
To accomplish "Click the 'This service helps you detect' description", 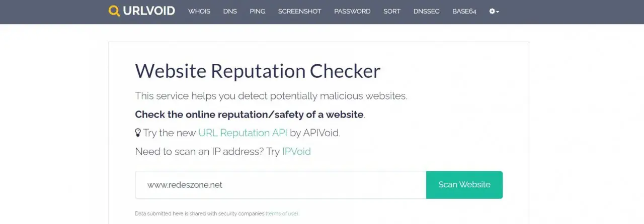I will click(271, 95).
